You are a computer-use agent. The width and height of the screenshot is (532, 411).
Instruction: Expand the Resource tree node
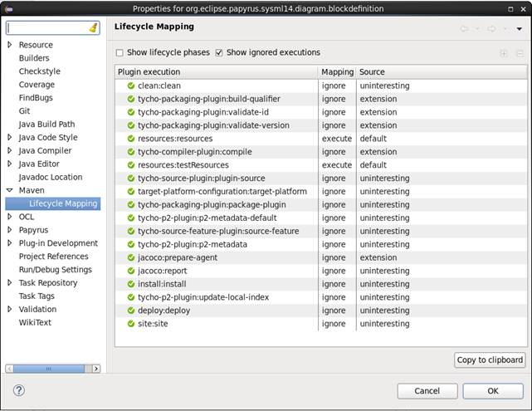click(x=10, y=45)
